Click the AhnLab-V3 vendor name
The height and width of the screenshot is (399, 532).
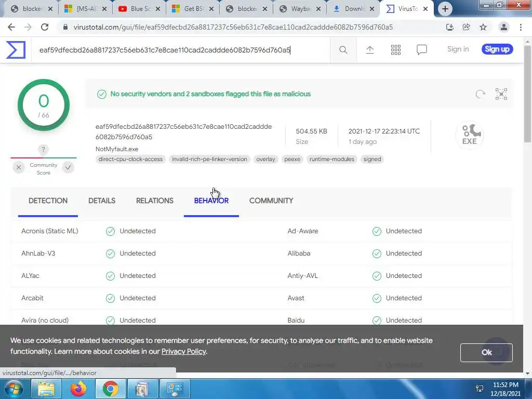(38, 254)
